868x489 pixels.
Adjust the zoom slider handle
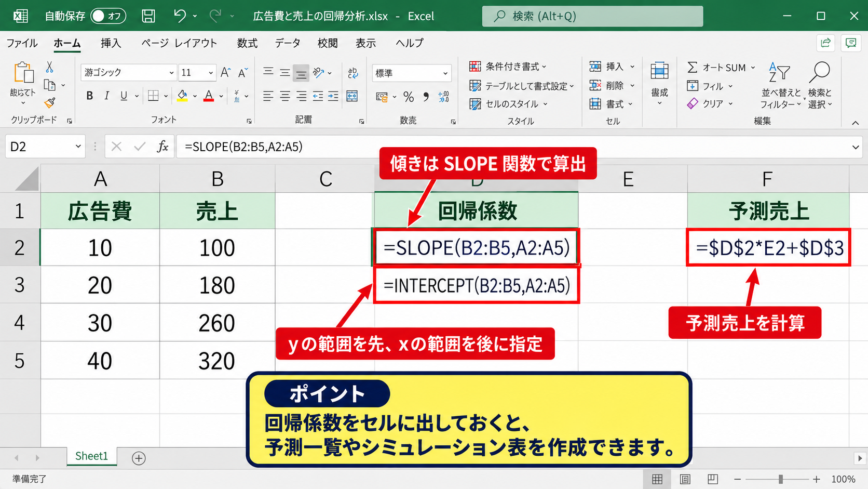click(781, 479)
